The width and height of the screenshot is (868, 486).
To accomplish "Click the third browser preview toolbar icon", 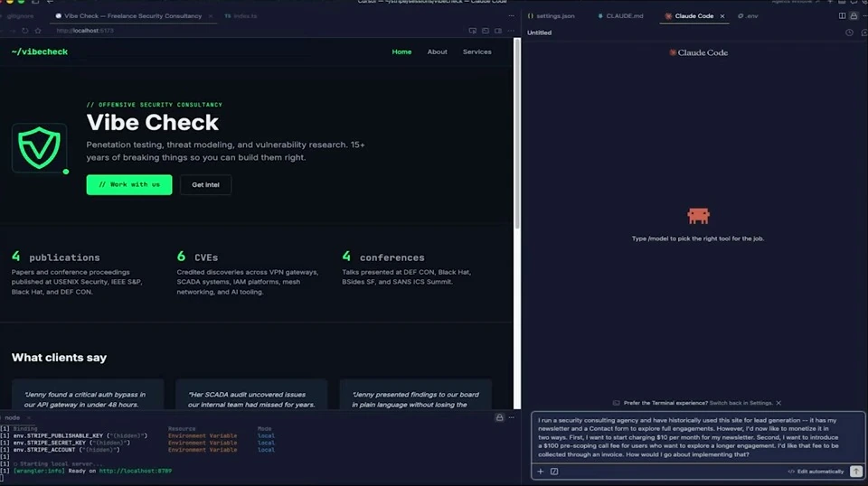I will click(498, 31).
